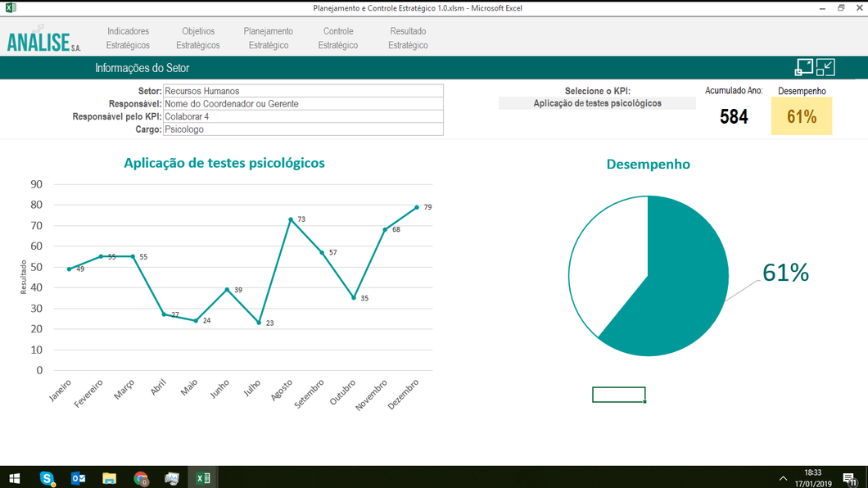Click the Setembro axis label

[x=309, y=395]
